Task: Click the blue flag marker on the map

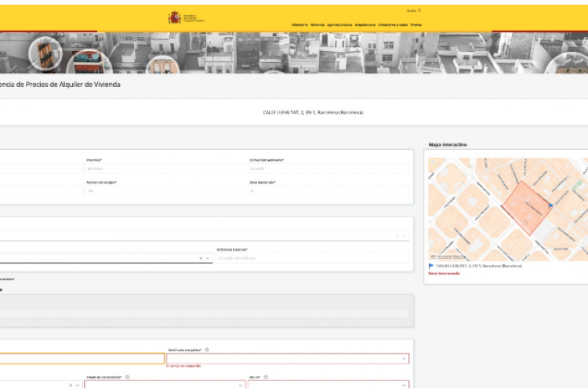Action: point(550,205)
